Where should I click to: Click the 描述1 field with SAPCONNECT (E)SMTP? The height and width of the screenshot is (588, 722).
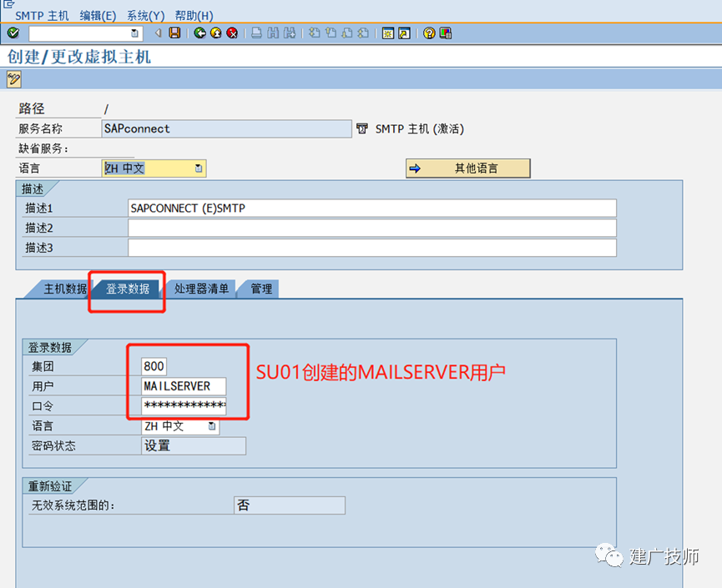tap(372, 208)
